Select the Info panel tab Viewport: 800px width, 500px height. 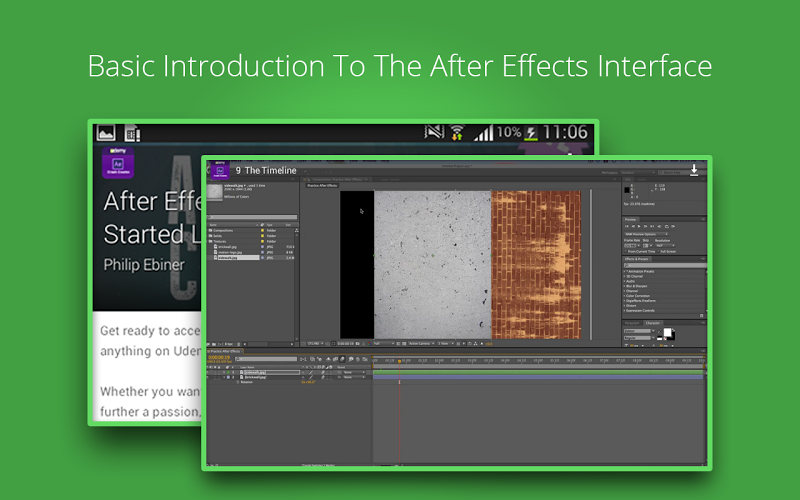click(x=628, y=180)
